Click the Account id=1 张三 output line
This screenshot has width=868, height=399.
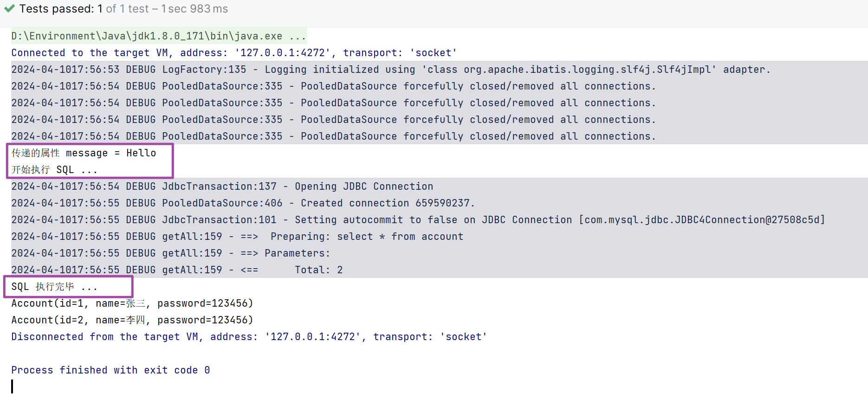(132, 303)
